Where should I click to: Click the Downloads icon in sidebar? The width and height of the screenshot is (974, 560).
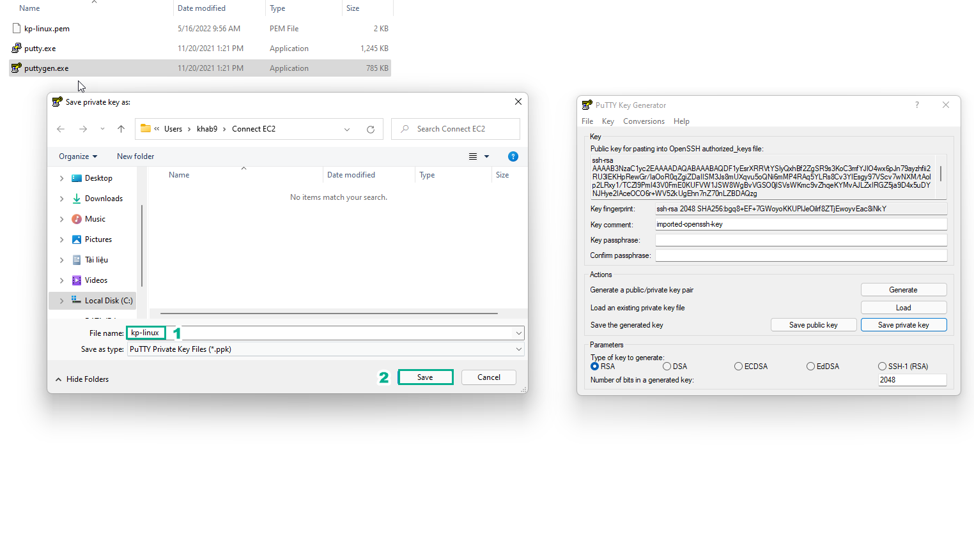[77, 199]
